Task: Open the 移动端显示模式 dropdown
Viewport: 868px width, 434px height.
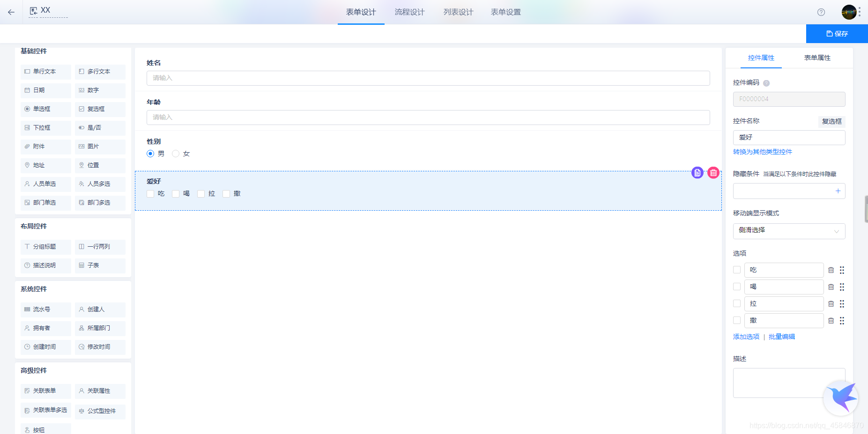Action: 789,231
